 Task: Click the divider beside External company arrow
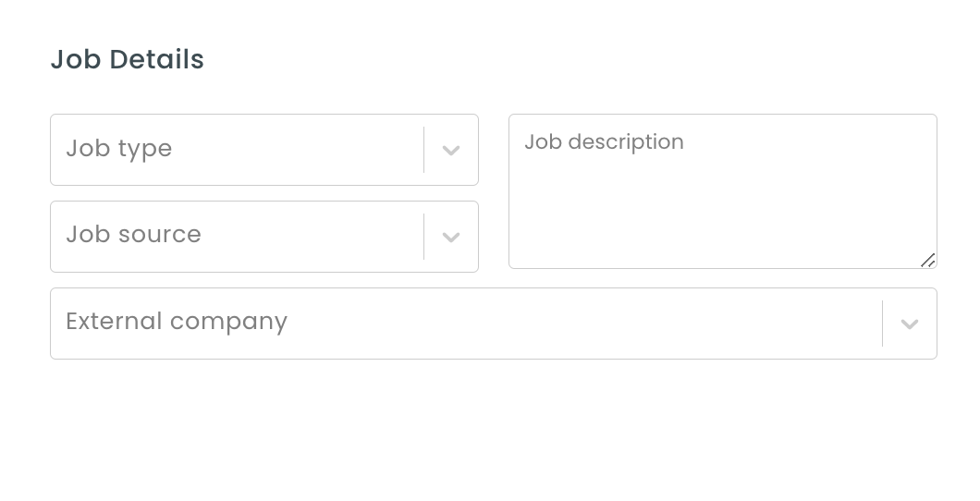[x=883, y=324]
